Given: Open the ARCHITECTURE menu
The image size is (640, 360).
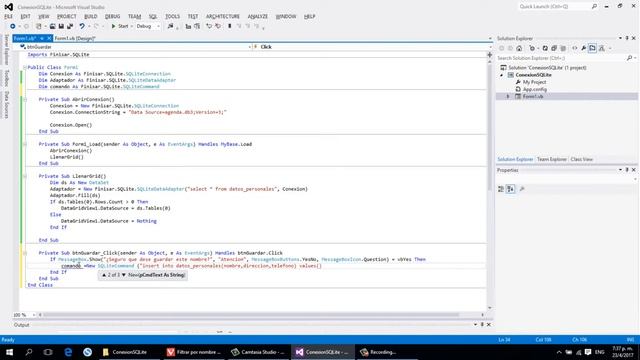Looking at the screenshot, I should coord(222,16).
